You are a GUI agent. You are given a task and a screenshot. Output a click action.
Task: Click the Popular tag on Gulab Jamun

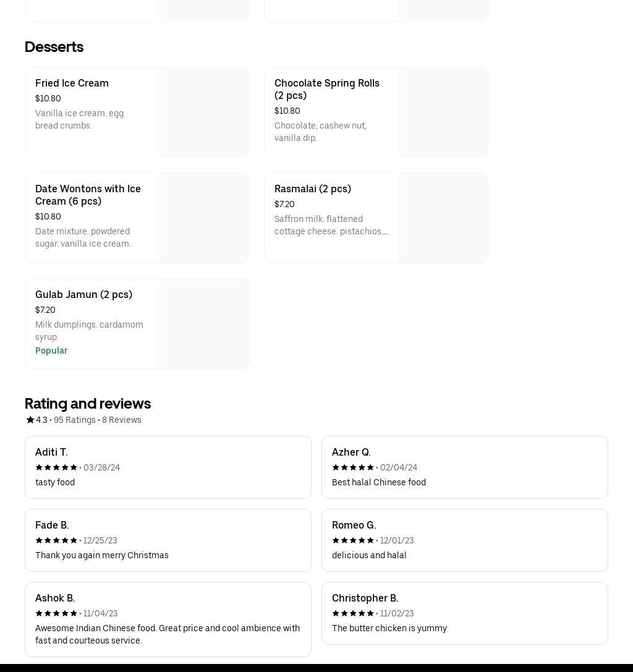(51, 351)
